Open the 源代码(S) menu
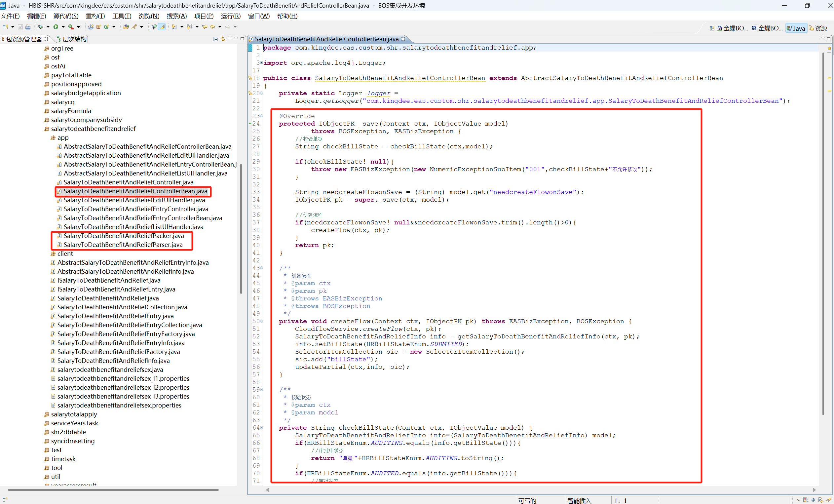Screen dimensions: 834x504 pos(66,16)
